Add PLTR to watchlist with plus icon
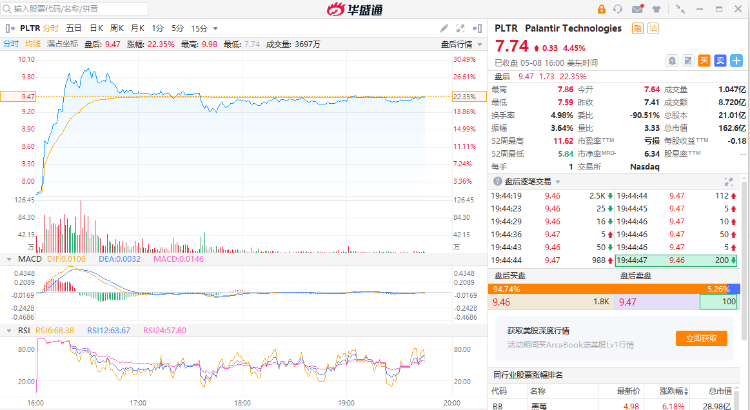 click(737, 61)
